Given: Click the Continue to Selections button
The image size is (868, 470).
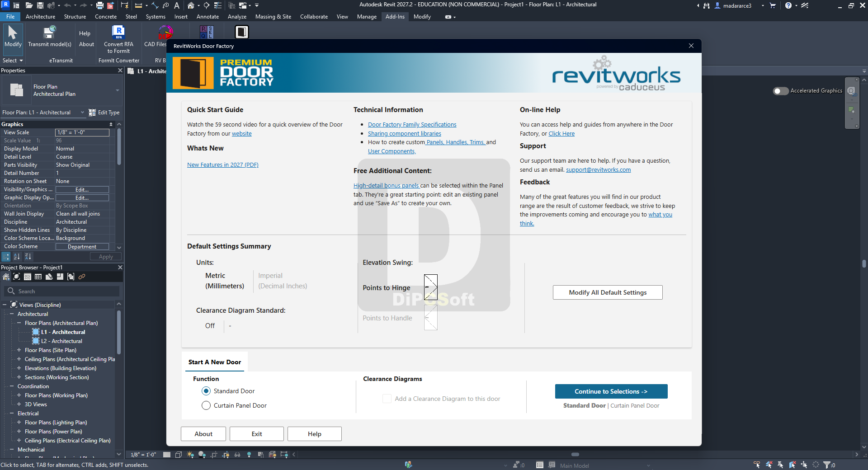Looking at the screenshot, I should point(611,391).
